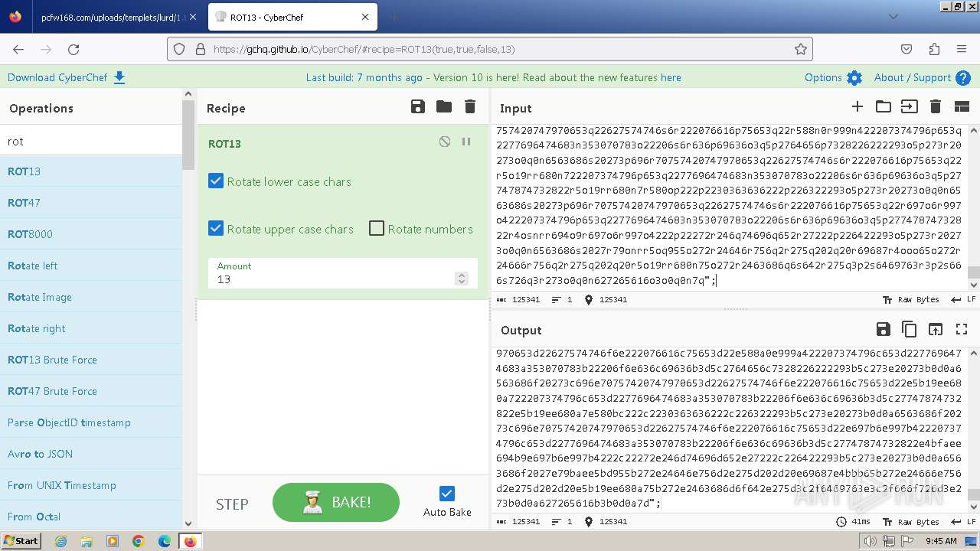Open file as input

coord(909,107)
